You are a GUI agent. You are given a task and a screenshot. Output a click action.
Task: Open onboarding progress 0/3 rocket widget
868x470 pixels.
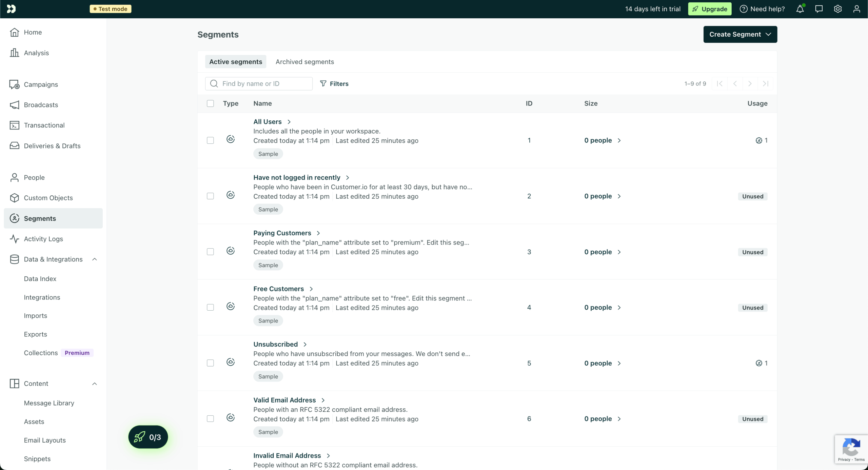click(148, 437)
